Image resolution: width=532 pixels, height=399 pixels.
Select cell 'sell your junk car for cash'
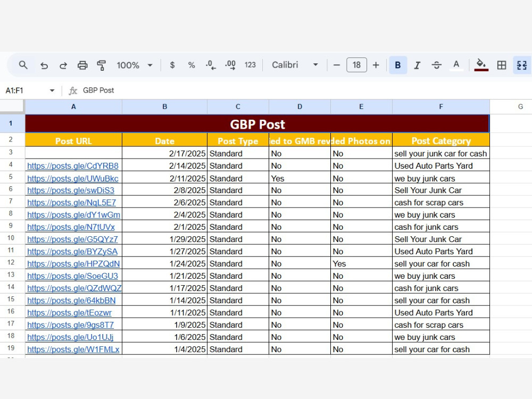pyautogui.click(x=441, y=153)
